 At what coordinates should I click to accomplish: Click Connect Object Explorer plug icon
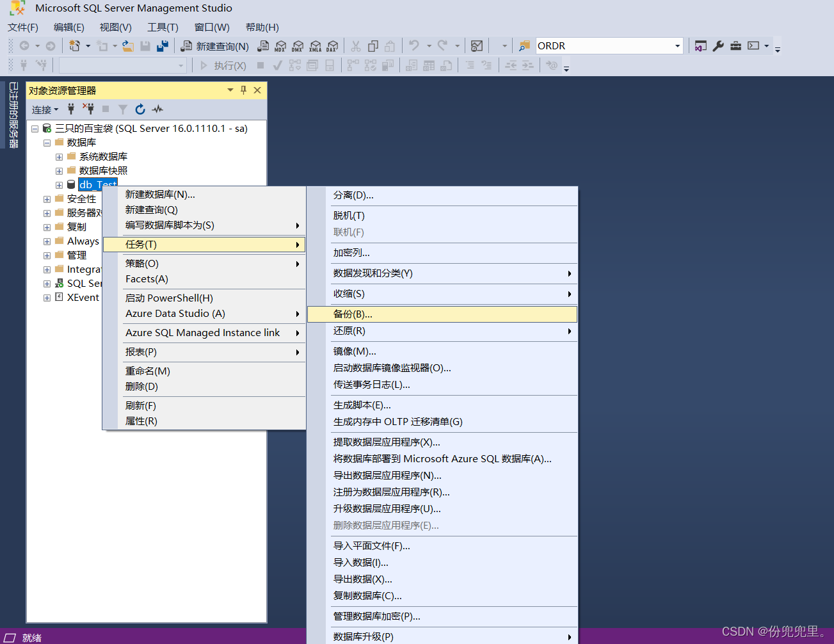(71, 109)
